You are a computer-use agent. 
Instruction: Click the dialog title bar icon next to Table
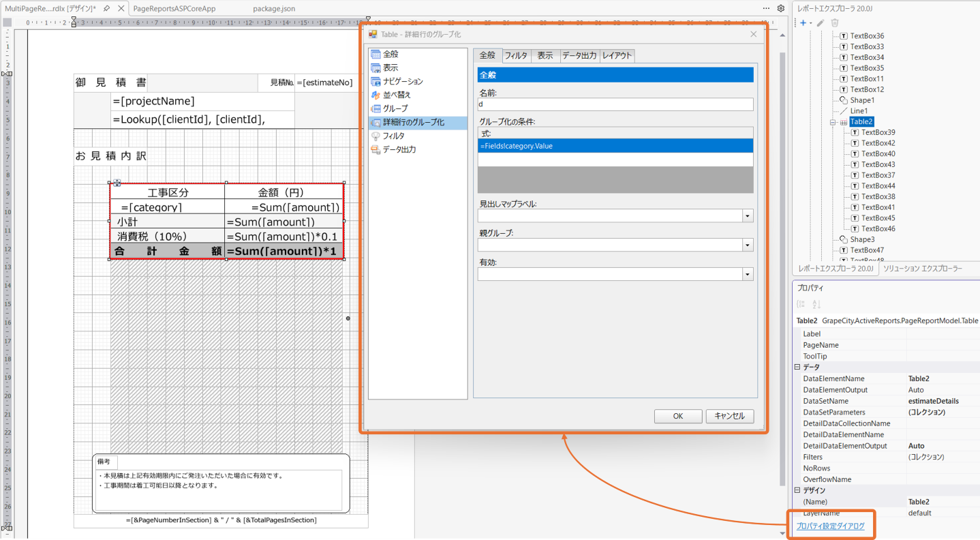tap(373, 34)
